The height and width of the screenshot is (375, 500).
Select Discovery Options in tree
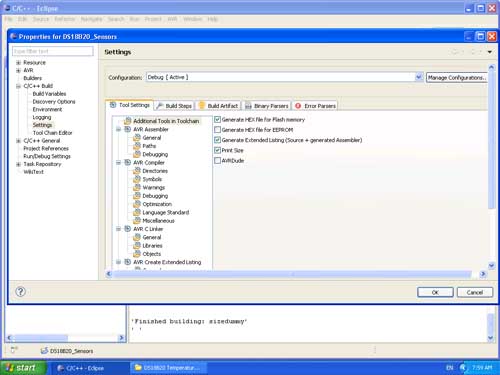(x=54, y=101)
